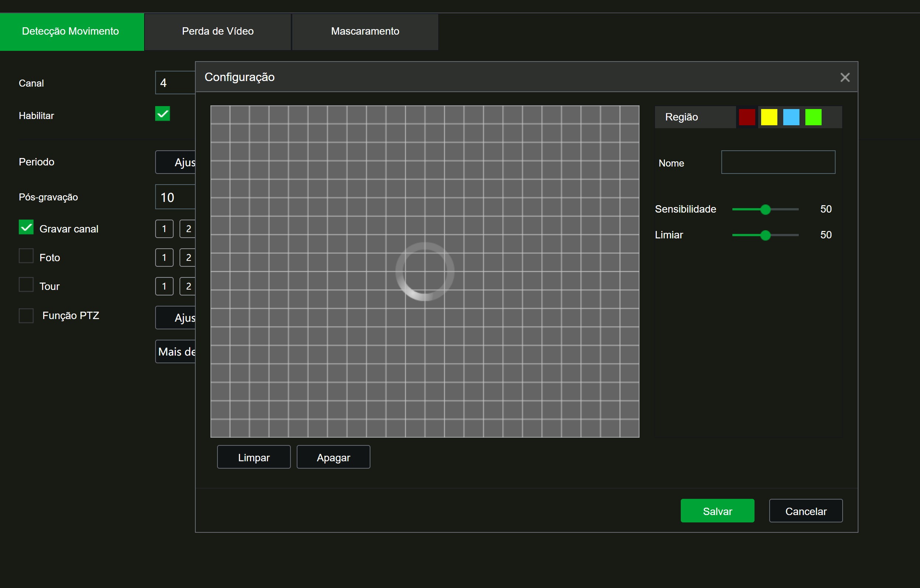Enable the Função PTZ checkbox
The height and width of the screenshot is (588, 920).
pos(26,316)
